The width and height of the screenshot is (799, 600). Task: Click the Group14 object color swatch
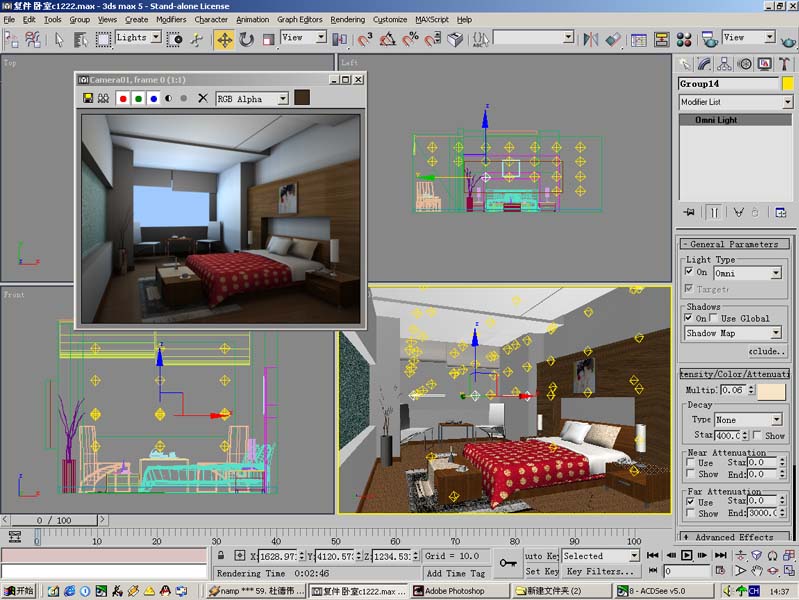(x=787, y=84)
